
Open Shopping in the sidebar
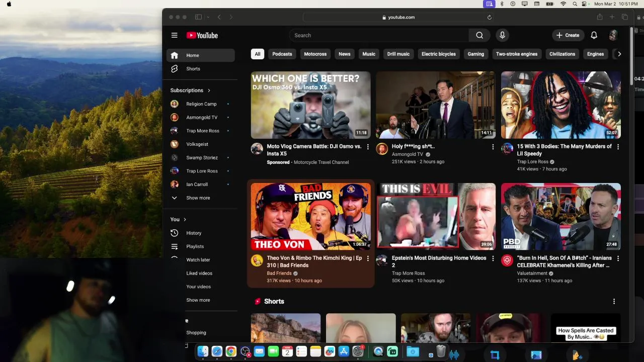click(x=201, y=333)
